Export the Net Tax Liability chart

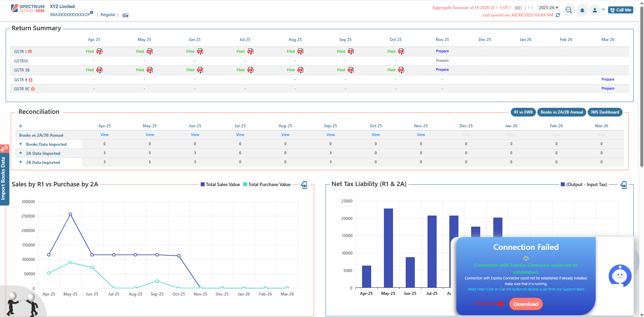coord(623,185)
